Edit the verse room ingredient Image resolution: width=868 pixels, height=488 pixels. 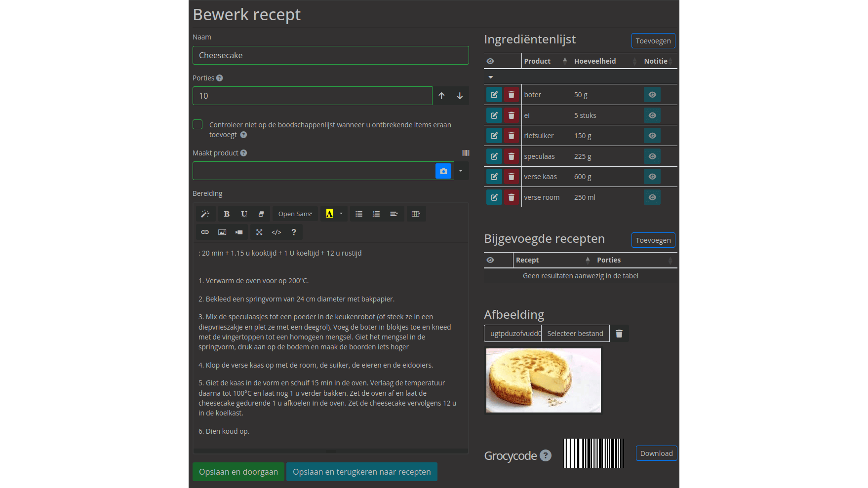point(494,197)
